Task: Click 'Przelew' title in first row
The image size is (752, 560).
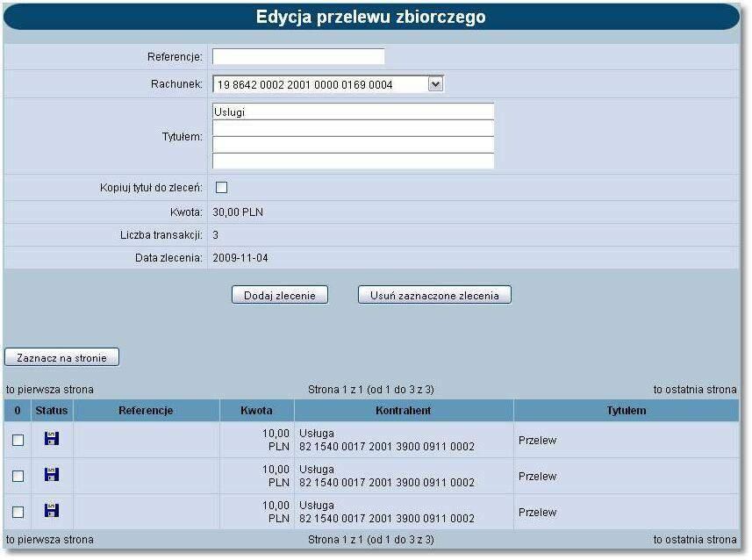Action: tap(537, 441)
